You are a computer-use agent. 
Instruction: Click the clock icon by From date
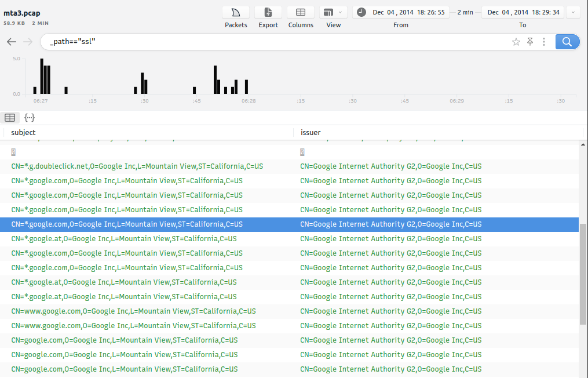(361, 12)
